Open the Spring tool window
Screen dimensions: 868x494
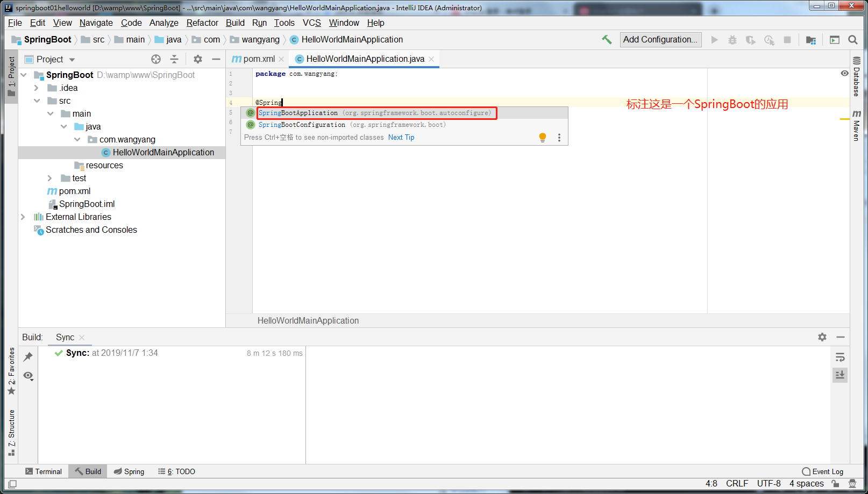tap(129, 471)
